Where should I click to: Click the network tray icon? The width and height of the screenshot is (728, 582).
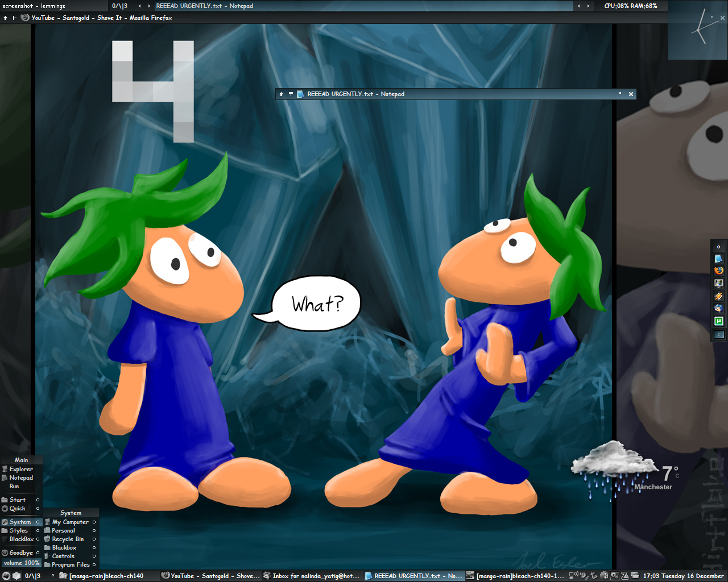click(574, 576)
